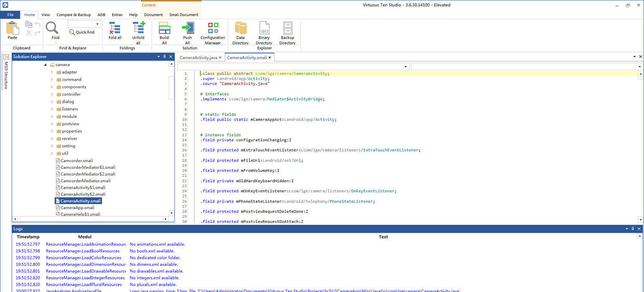Open the Extras ribbon tab

point(117,15)
